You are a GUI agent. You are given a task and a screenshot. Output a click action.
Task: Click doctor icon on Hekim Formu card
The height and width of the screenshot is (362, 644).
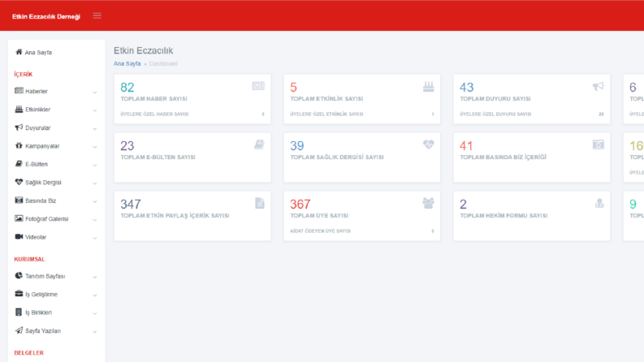(x=599, y=203)
